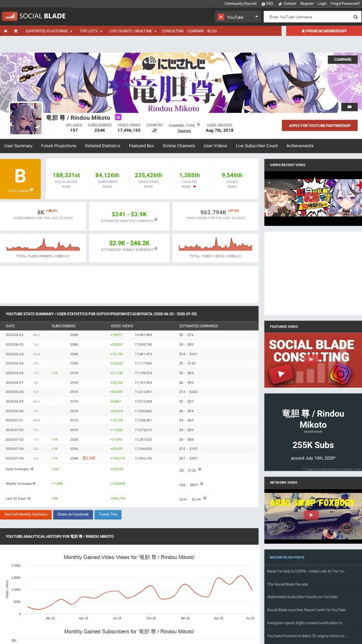Viewport: 362px width, 644px height.
Task: Click the Premium Membership button
Action: coord(324,31)
